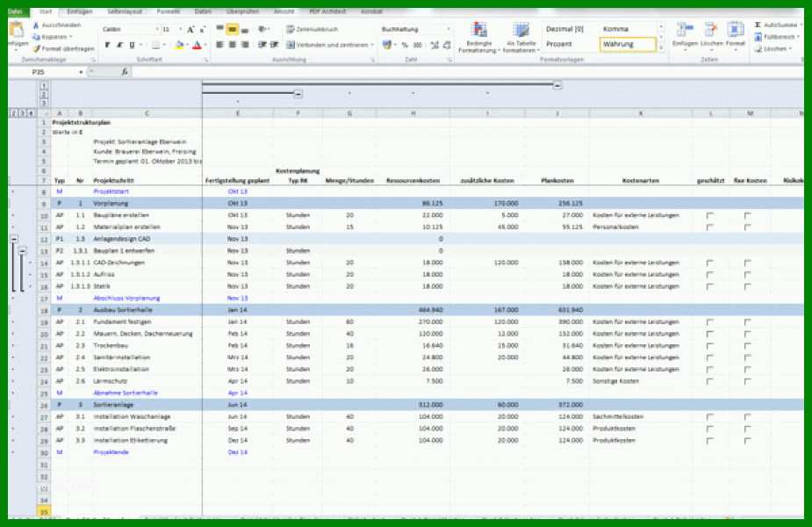This screenshot has height=527, width=812.
Task: Tick geschätzt checkbox for Baupläne erstellen
Action: tap(710, 215)
